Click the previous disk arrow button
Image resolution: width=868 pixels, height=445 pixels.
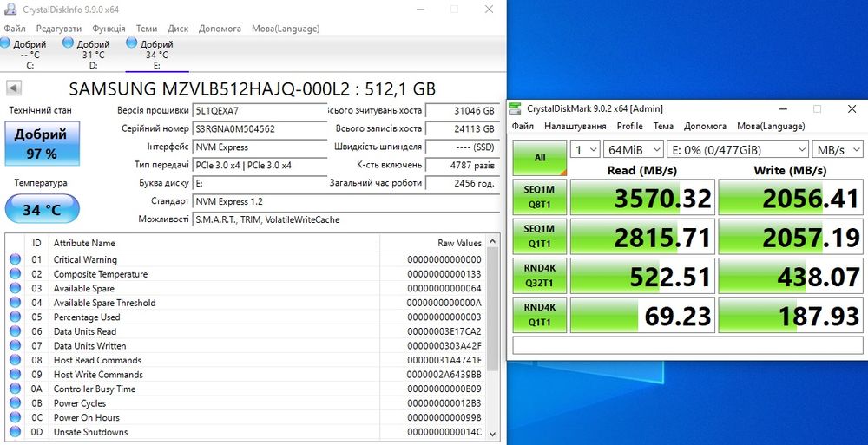click(14, 88)
